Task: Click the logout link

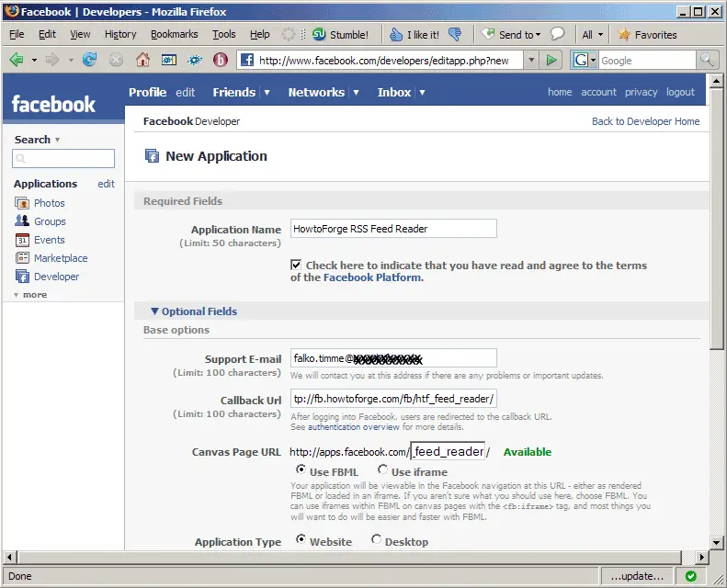Action: 680,92
